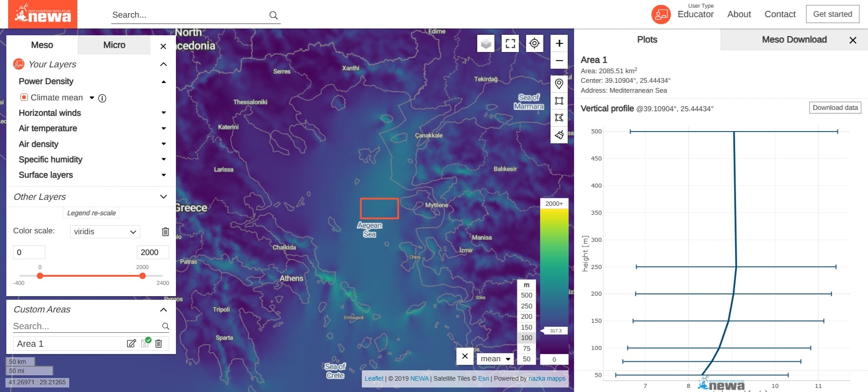Switch to the Micro tab
868x392 pixels.
pyautogui.click(x=114, y=45)
